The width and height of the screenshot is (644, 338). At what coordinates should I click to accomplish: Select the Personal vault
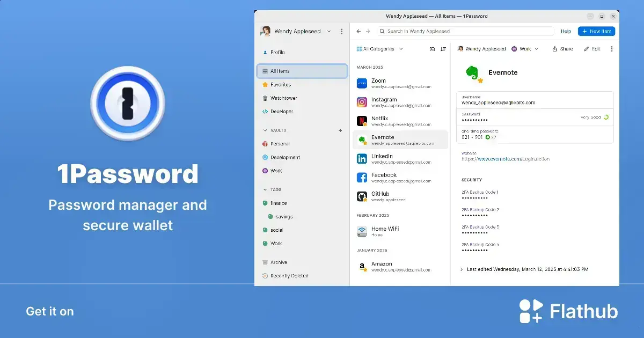pos(302,144)
